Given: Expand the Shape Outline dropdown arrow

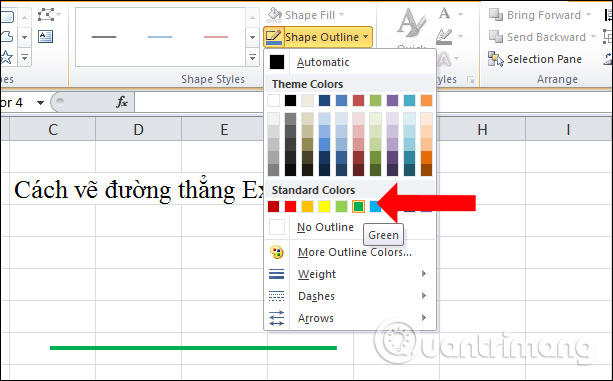Looking at the screenshot, I should pos(366,37).
